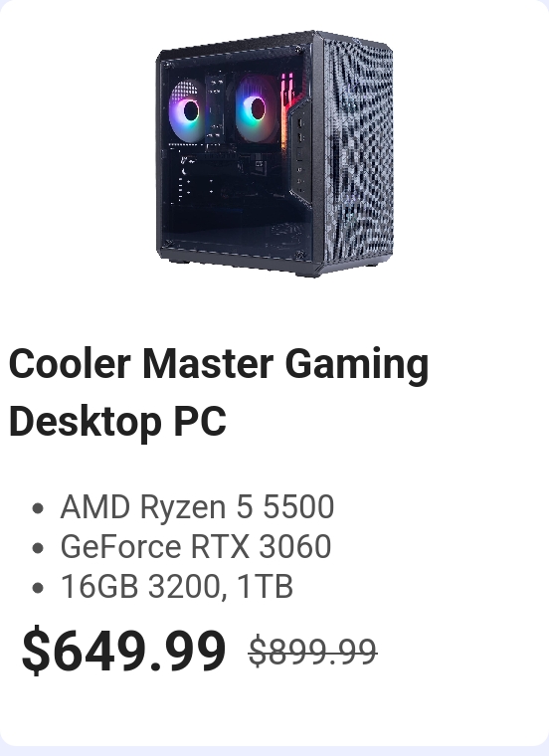Select the 16GB 3200, 1TB spec
The width and height of the screenshot is (549, 756).
pos(176,586)
